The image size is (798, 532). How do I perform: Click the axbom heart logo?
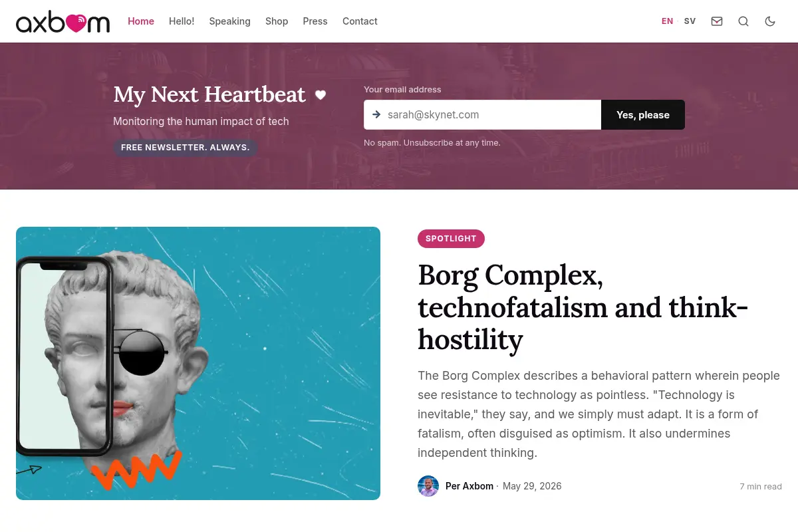pyautogui.click(x=63, y=22)
